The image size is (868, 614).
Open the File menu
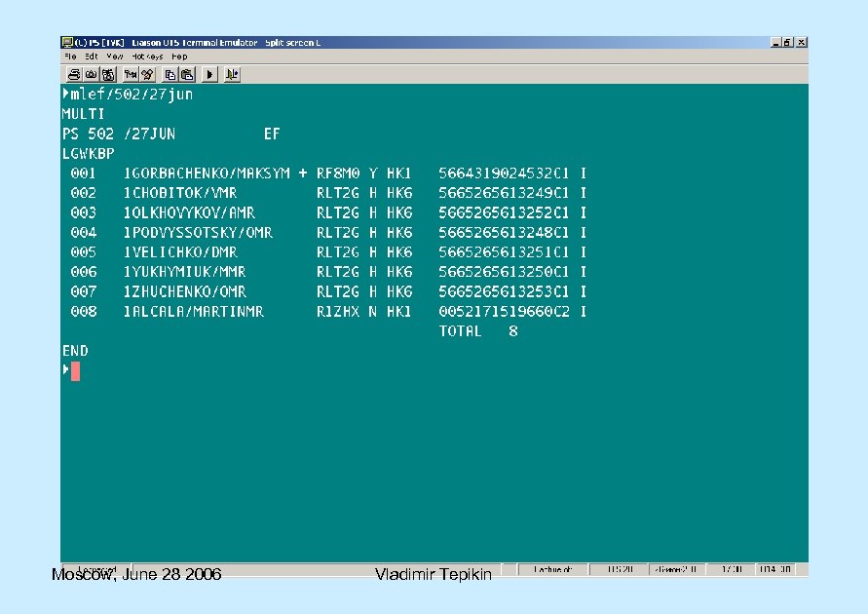pos(70,57)
